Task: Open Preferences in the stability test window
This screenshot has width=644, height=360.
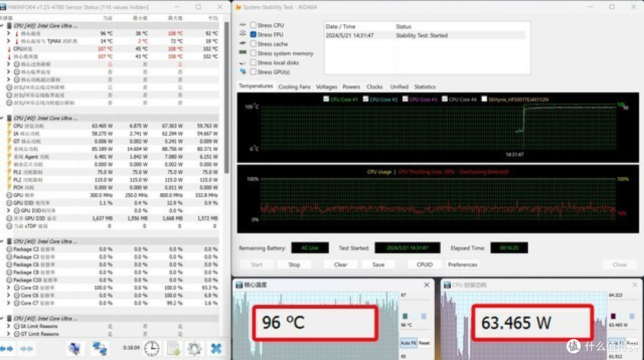Action: [463, 265]
